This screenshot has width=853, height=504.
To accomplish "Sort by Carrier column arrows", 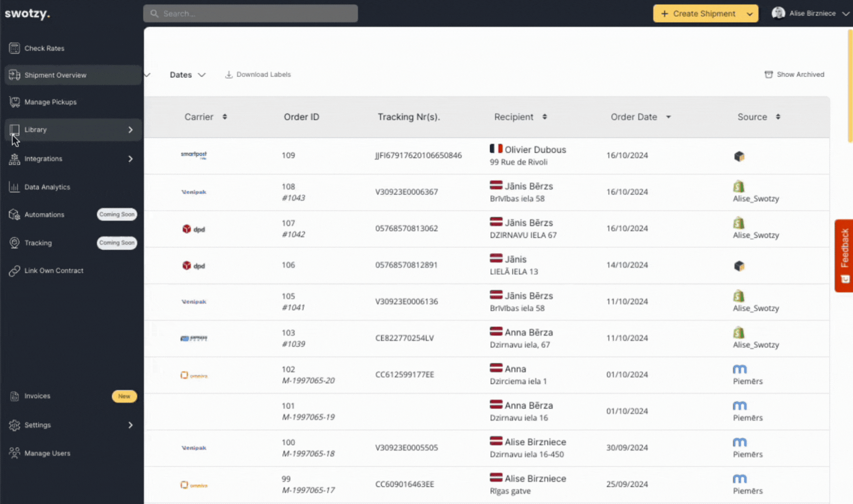I will coord(225,117).
